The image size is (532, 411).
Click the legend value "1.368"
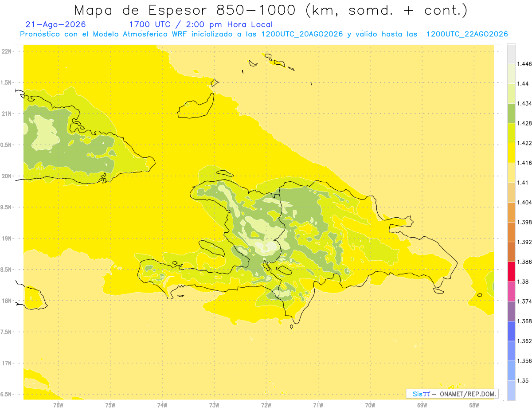[524, 321]
